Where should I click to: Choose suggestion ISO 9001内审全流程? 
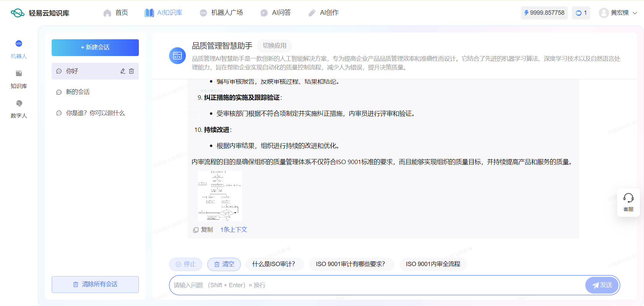click(433, 264)
